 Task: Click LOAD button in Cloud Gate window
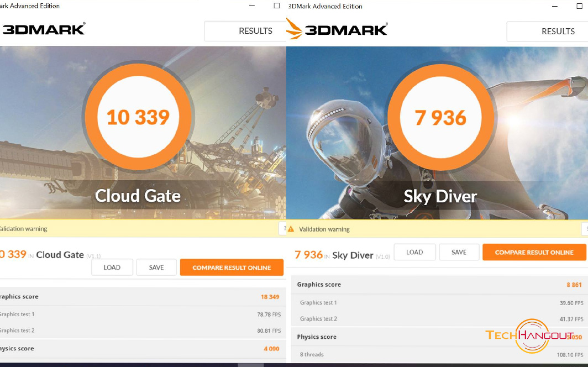click(x=112, y=268)
